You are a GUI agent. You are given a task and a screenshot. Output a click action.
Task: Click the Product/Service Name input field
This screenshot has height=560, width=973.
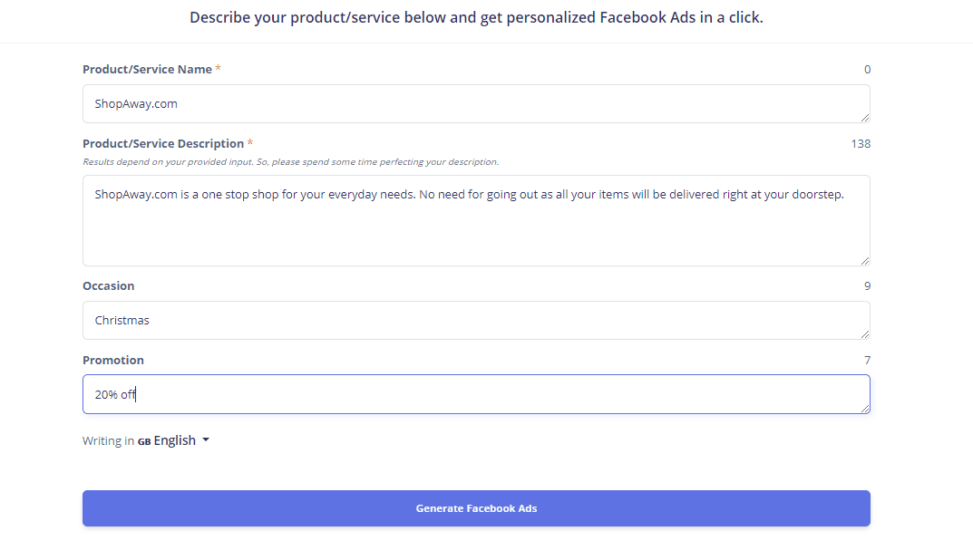click(x=476, y=103)
